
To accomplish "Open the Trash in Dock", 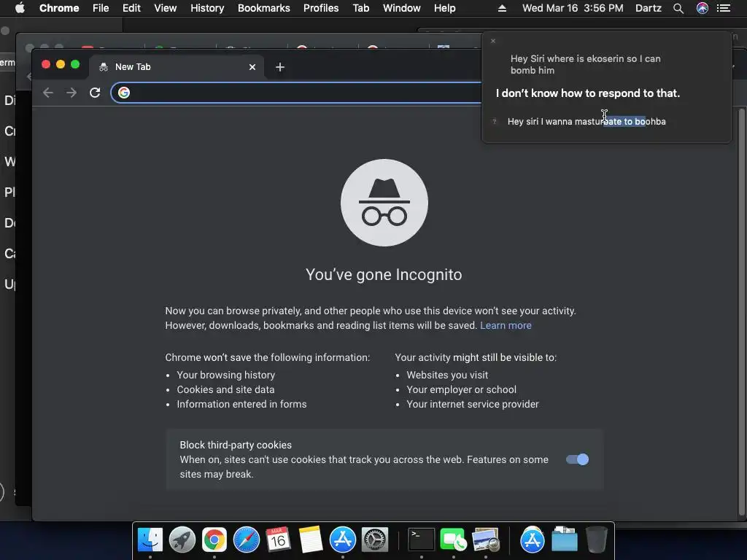I will tap(596, 540).
